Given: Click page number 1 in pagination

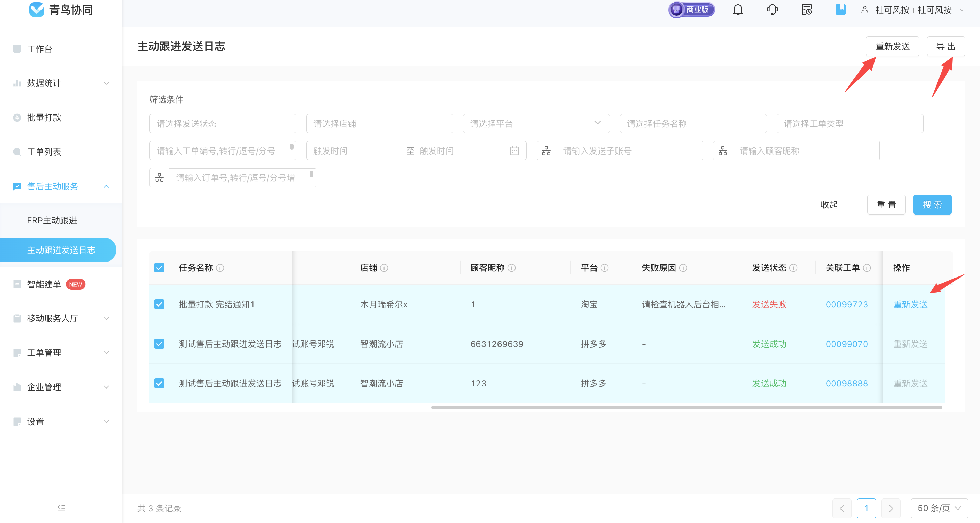Looking at the screenshot, I should coord(866,508).
